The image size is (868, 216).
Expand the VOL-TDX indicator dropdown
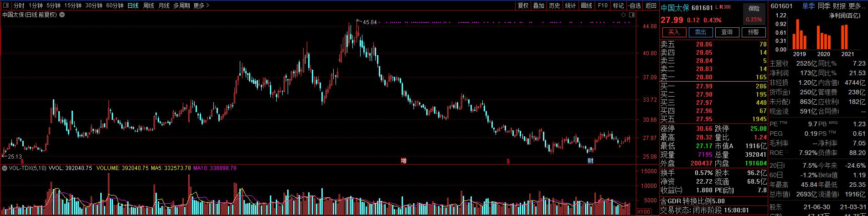5,168
